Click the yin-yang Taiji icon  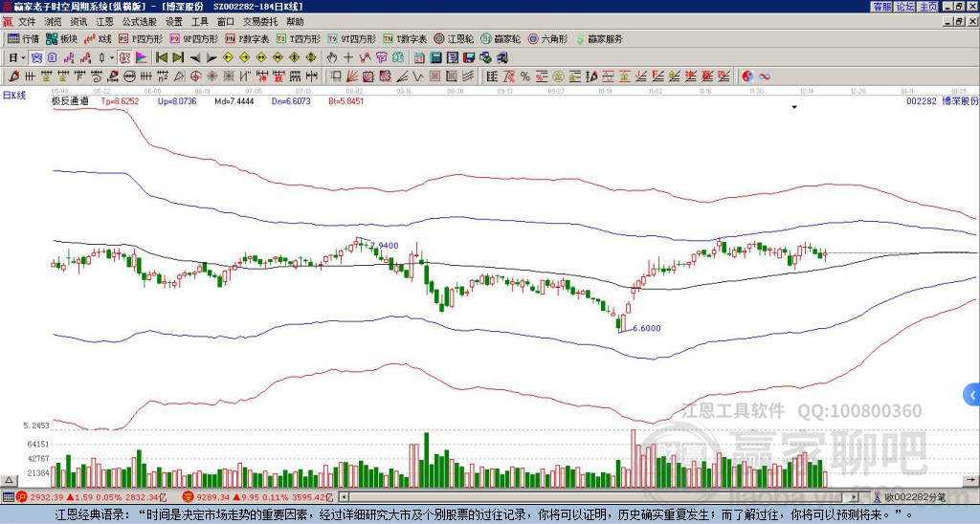pyautogui.click(x=747, y=76)
